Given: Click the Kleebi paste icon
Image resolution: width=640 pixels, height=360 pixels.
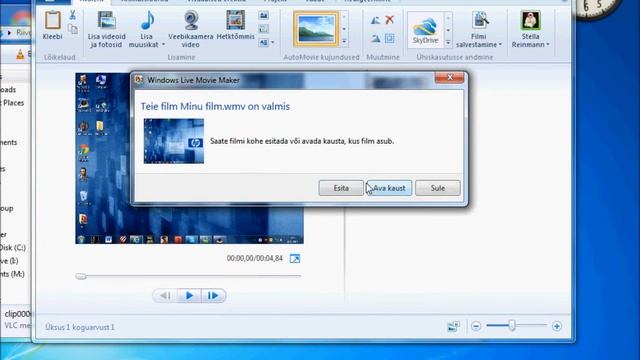Looking at the screenshot, I should click(53, 20).
